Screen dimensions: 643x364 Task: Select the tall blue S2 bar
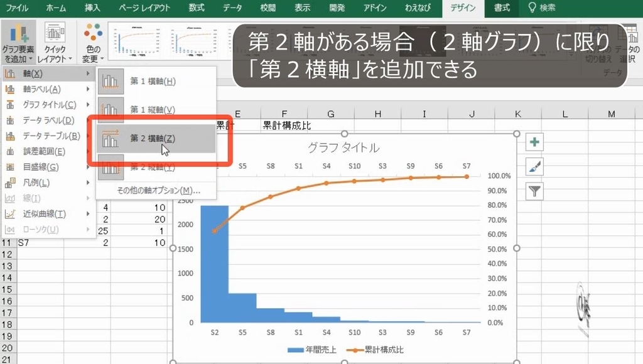point(215,264)
